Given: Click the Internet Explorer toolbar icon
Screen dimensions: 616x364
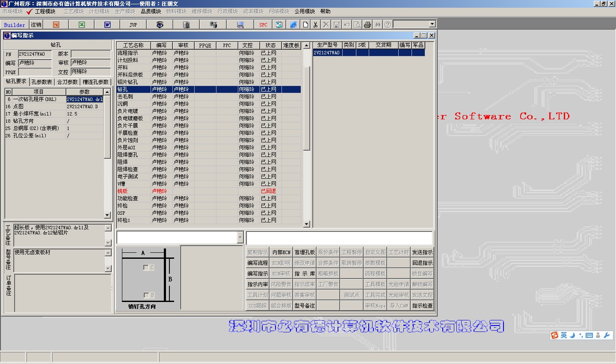Looking at the screenshot, I should pos(293,25).
